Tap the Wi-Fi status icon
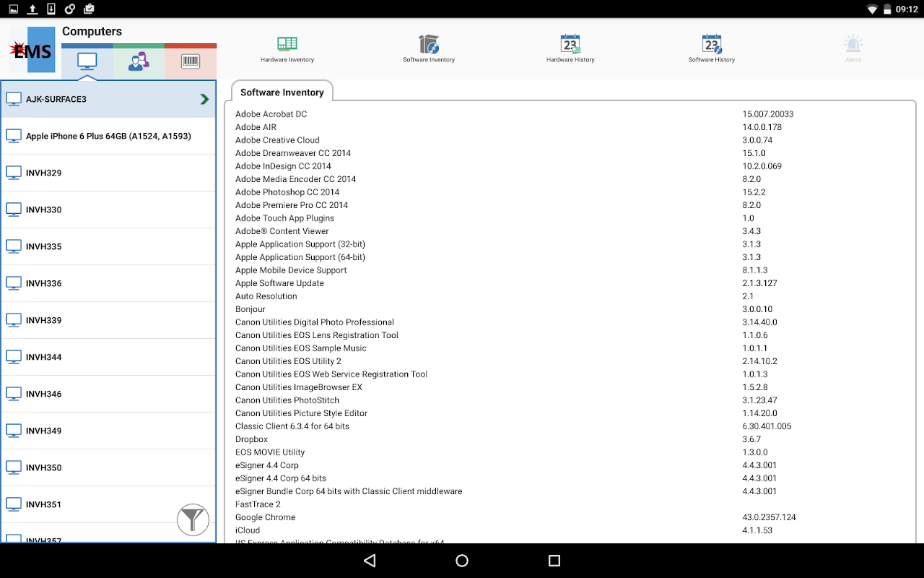The height and width of the screenshot is (578, 924). pos(872,9)
